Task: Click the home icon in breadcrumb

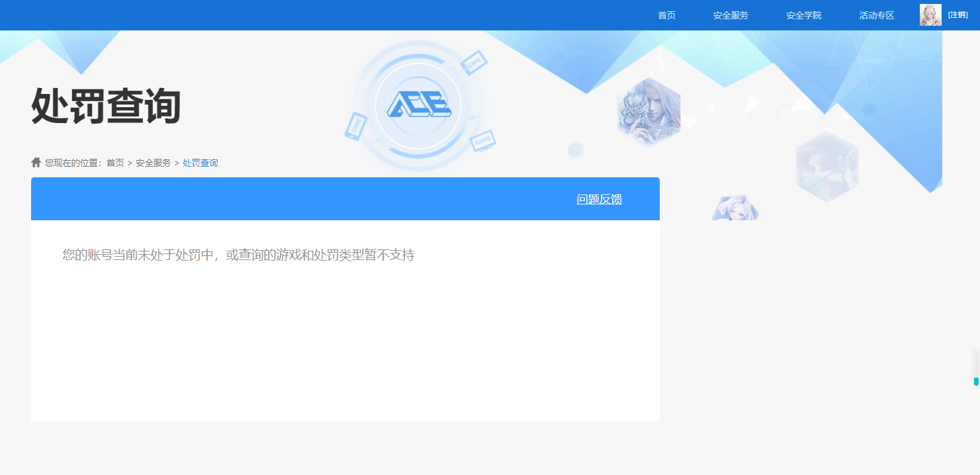Action: click(36, 162)
